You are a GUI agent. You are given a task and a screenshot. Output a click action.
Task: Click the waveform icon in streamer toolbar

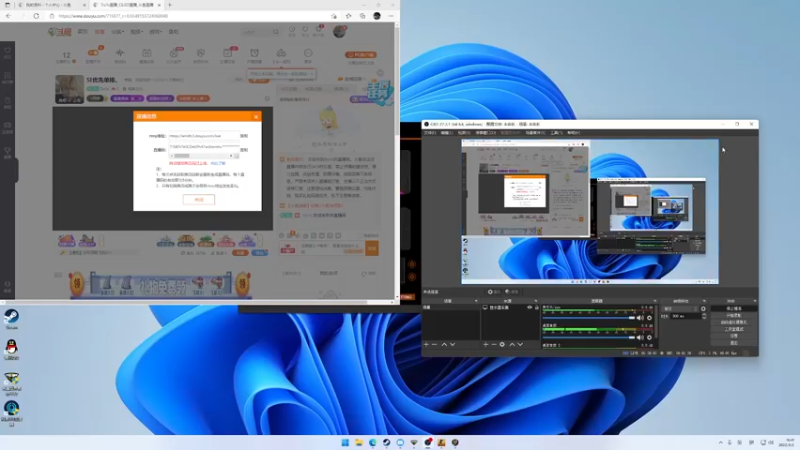[x=120, y=53]
